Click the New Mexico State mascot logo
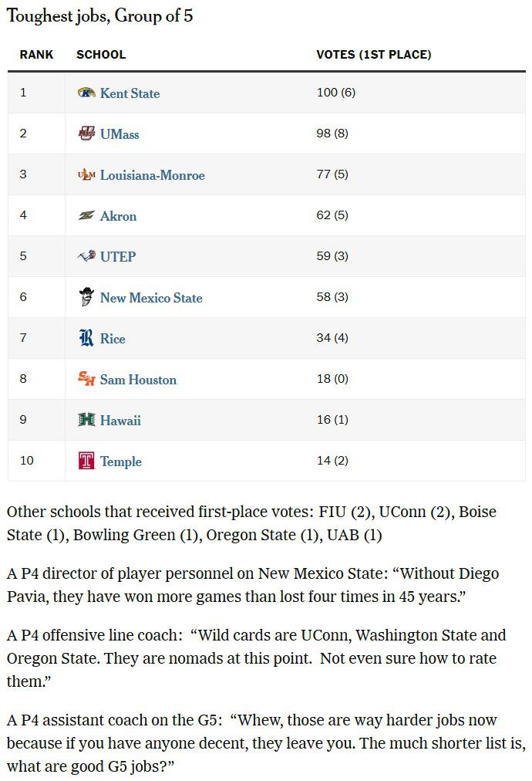Image resolution: width=532 pixels, height=781 pixels. pyautogui.click(x=86, y=297)
